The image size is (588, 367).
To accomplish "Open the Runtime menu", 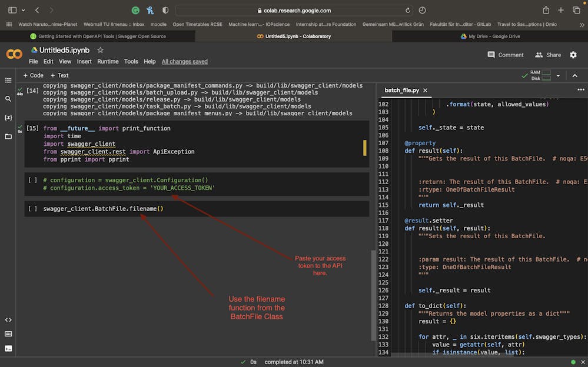I will click(x=108, y=61).
